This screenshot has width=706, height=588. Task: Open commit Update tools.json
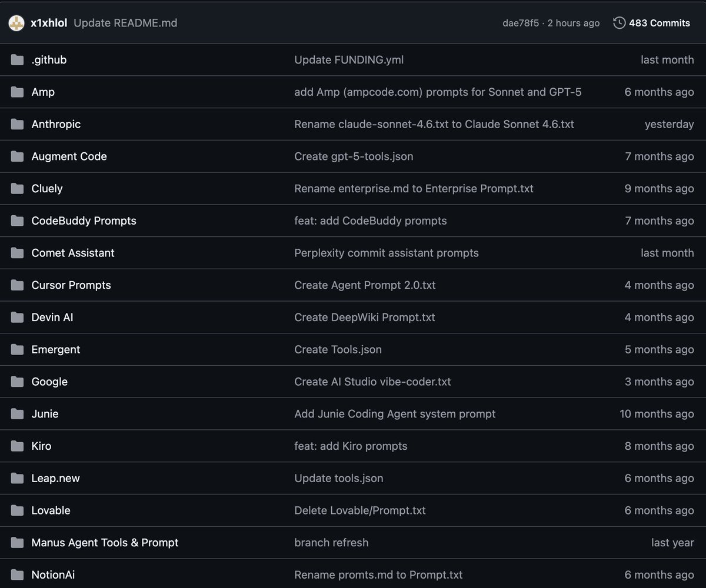(x=339, y=479)
